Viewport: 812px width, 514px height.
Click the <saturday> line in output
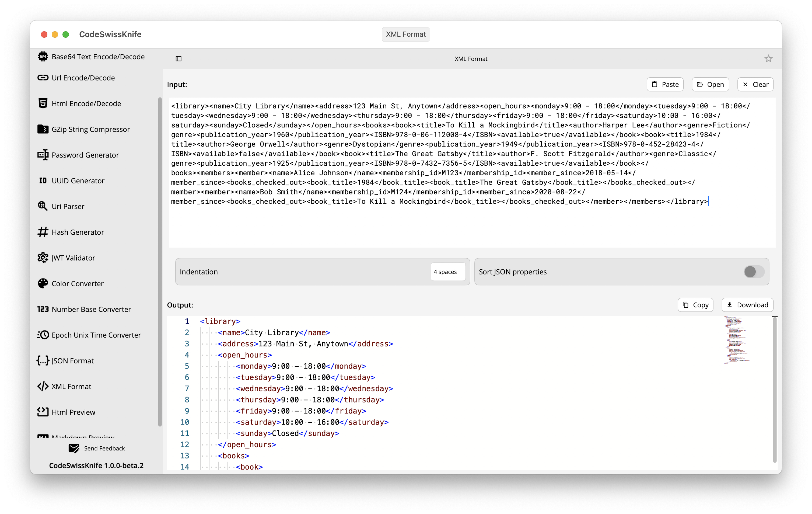coord(312,422)
